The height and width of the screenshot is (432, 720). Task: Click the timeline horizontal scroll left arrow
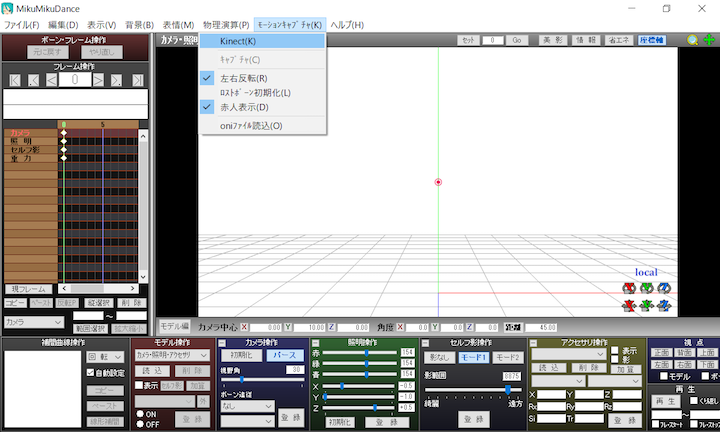(x=64, y=288)
